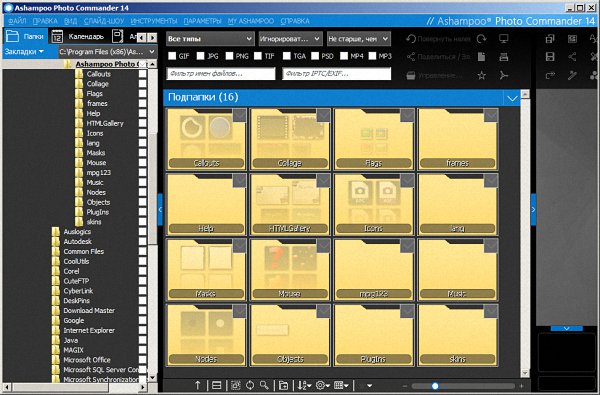Click the Календарь calendar icon
Image resolution: width=600 pixels, height=395 pixels.
coord(57,36)
